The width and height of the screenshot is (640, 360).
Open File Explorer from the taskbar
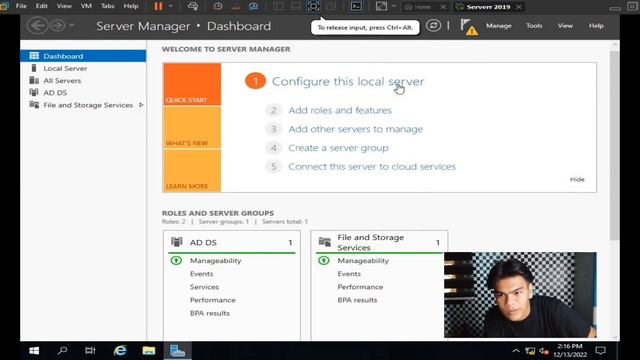(x=149, y=351)
